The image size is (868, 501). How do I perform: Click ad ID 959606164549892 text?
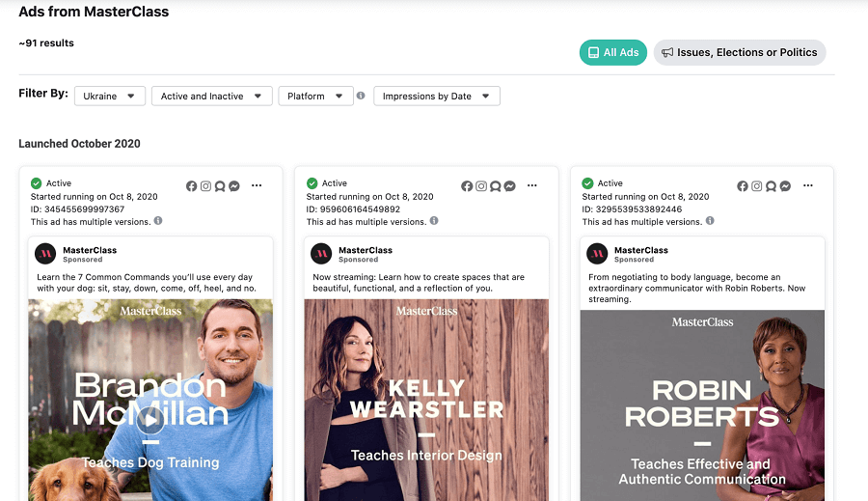[x=353, y=209]
